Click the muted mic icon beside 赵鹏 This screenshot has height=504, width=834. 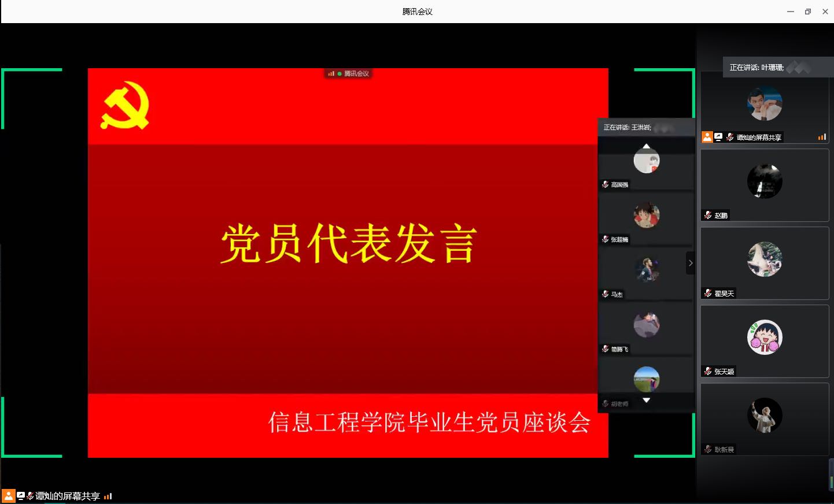[x=708, y=215]
